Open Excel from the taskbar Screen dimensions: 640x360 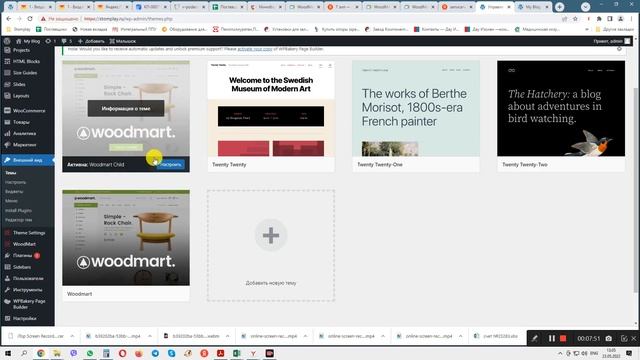pyautogui.click(x=237, y=353)
